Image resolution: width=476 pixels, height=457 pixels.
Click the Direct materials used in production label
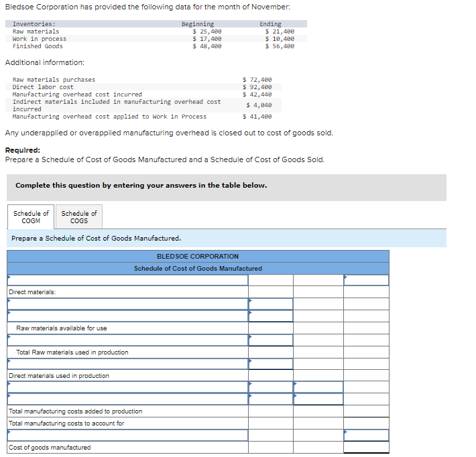(x=59, y=376)
